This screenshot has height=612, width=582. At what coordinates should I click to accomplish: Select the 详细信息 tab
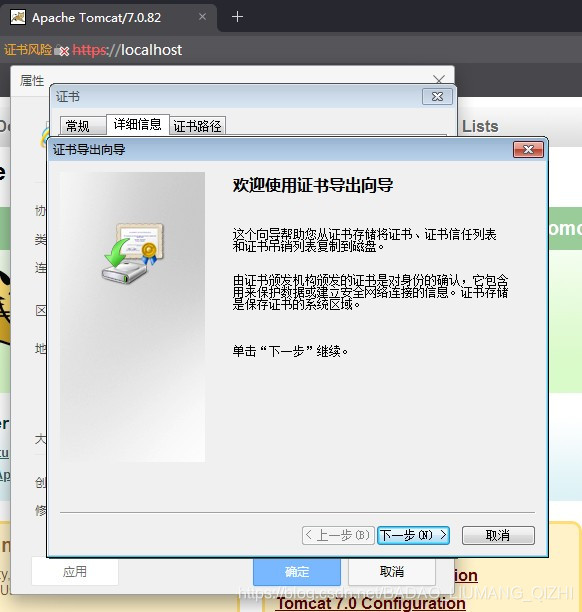point(137,125)
